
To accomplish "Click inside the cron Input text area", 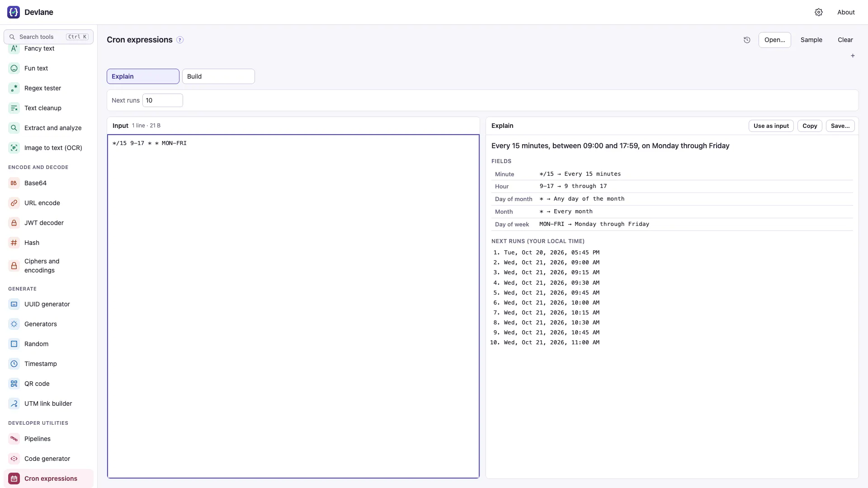I will [293, 306].
